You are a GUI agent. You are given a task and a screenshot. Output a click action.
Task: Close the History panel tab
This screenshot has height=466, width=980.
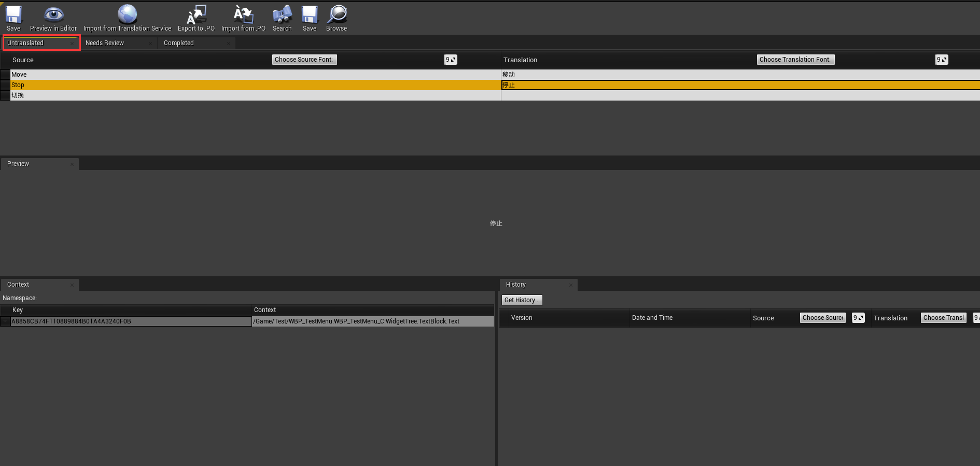click(571, 285)
